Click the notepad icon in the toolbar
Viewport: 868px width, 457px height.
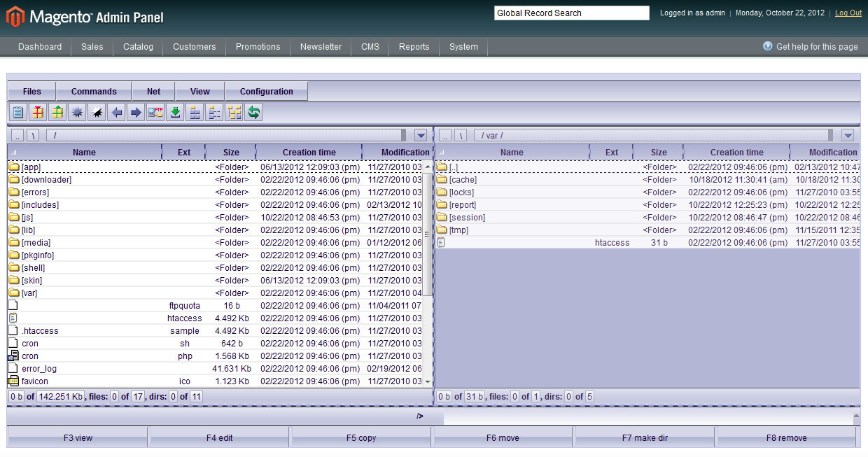point(18,113)
